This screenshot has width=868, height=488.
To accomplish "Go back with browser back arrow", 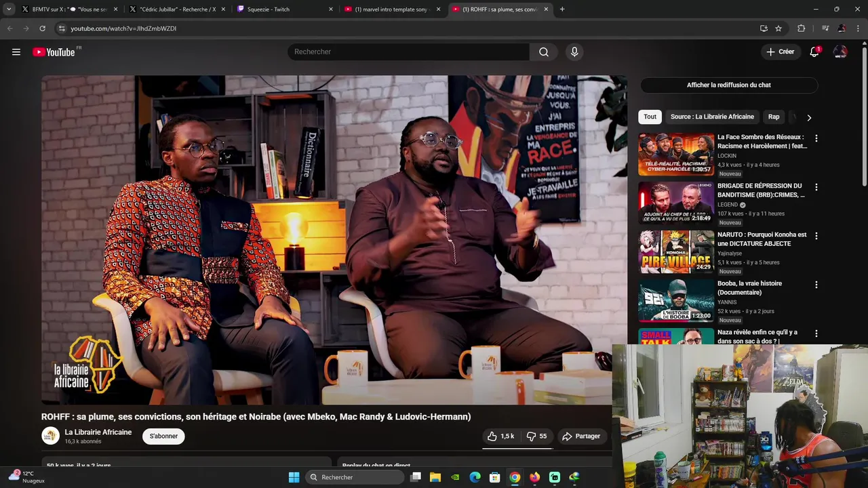I will [9, 28].
